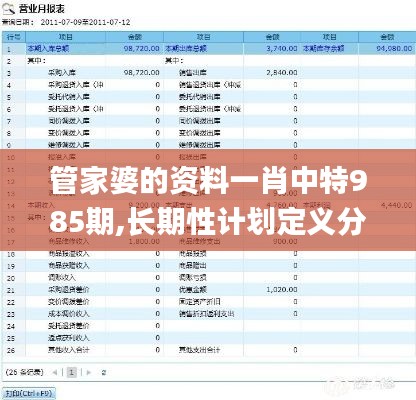
Task: Click the third 金额 column header at far right
Action: pos(387,37)
